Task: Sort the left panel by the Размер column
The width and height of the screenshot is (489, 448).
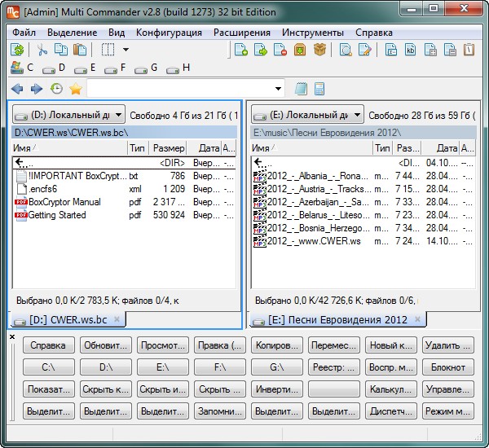Action: click(x=169, y=148)
